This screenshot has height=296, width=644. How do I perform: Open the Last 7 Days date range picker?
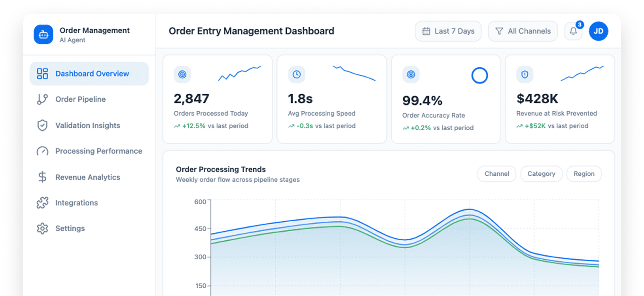pos(448,31)
